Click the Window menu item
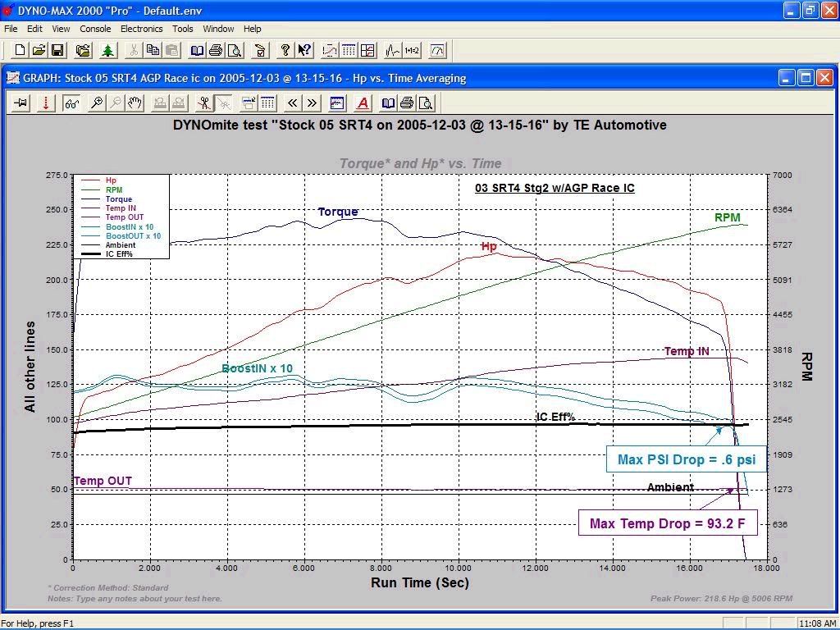The image size is (840, 630). click(x=218, y=29)
